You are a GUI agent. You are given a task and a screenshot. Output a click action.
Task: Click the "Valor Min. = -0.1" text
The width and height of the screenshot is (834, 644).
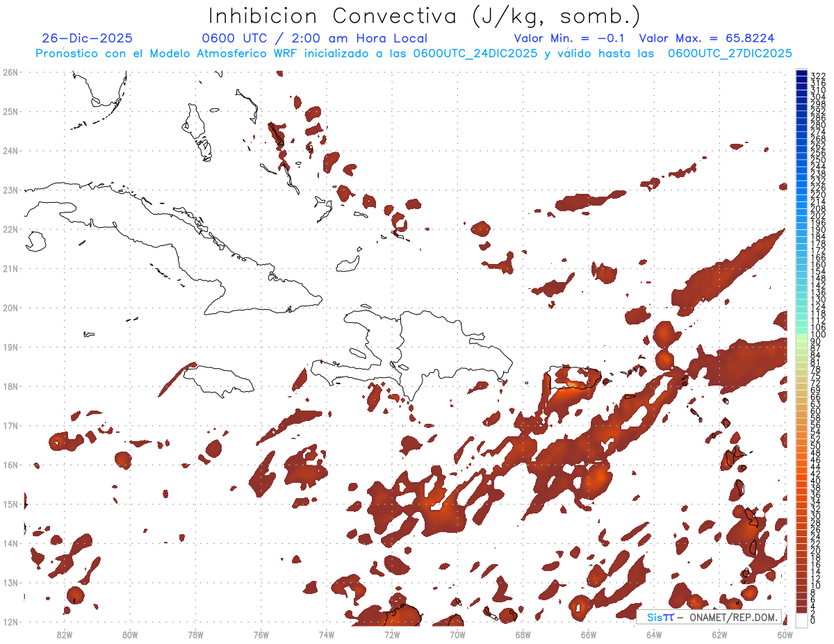(570, 38)
